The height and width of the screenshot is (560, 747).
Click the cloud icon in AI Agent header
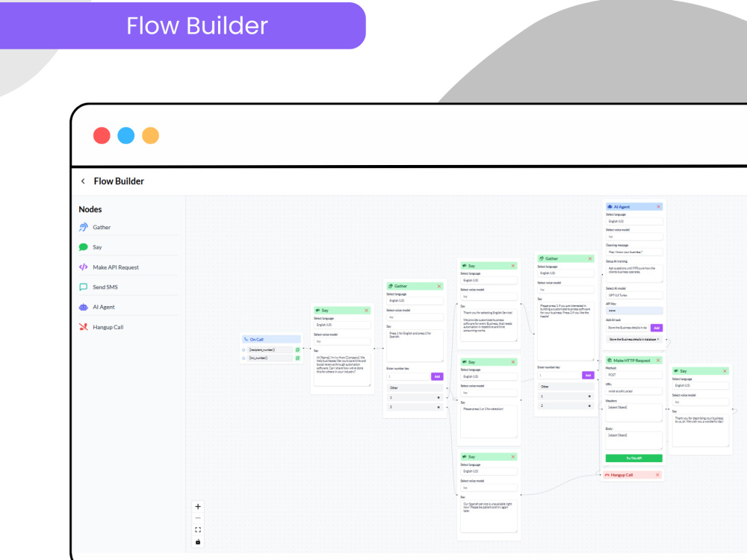[610, 207]
